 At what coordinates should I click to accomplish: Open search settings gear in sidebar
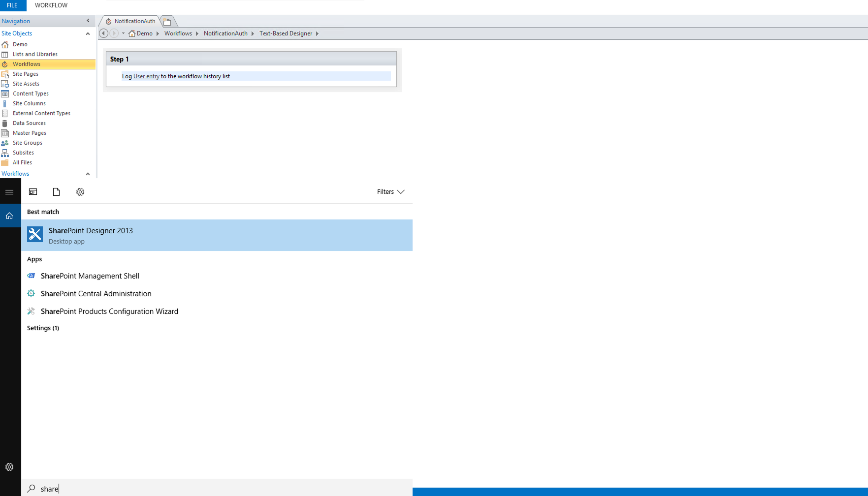coord(9,467)
